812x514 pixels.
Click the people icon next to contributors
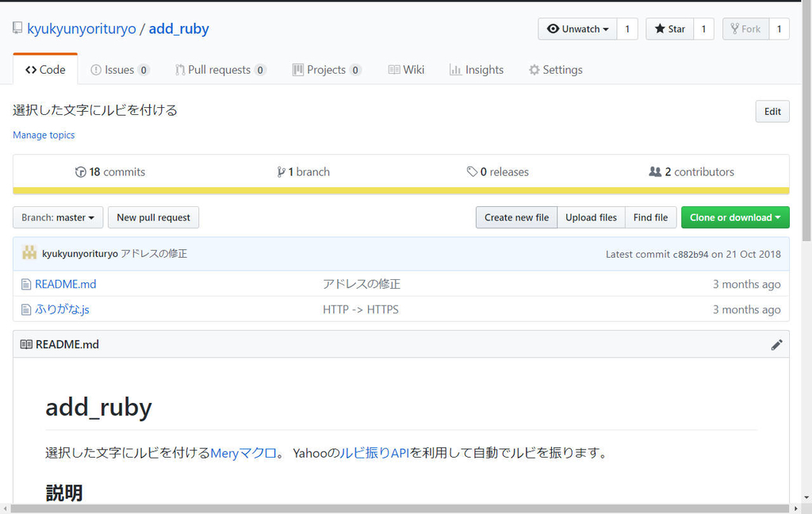click(655, 171)
